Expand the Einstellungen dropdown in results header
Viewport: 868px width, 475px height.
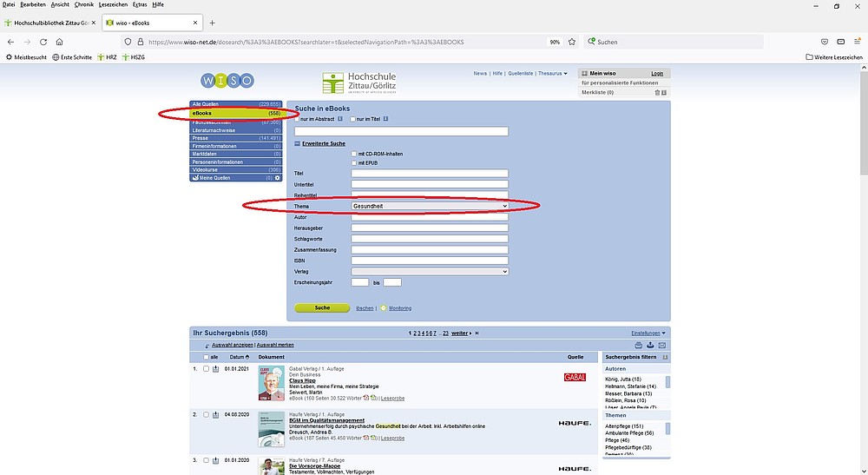(x=648, y=333)
